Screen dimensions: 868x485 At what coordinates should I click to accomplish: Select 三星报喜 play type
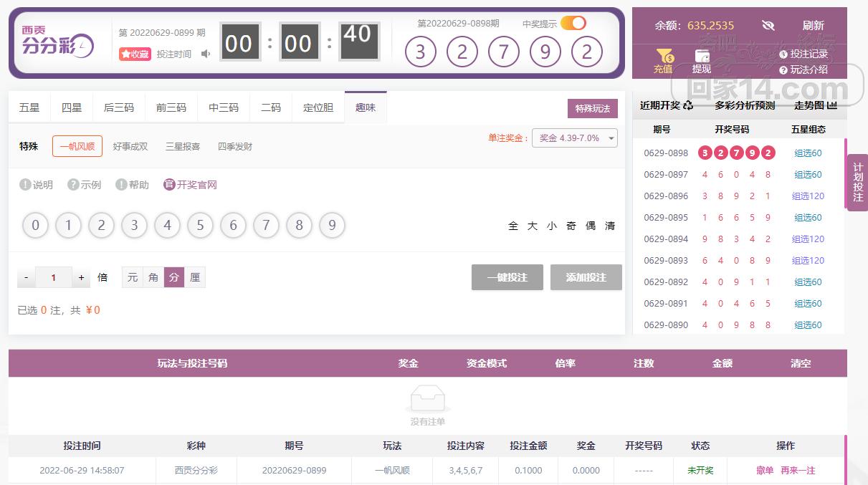point(183,146)
